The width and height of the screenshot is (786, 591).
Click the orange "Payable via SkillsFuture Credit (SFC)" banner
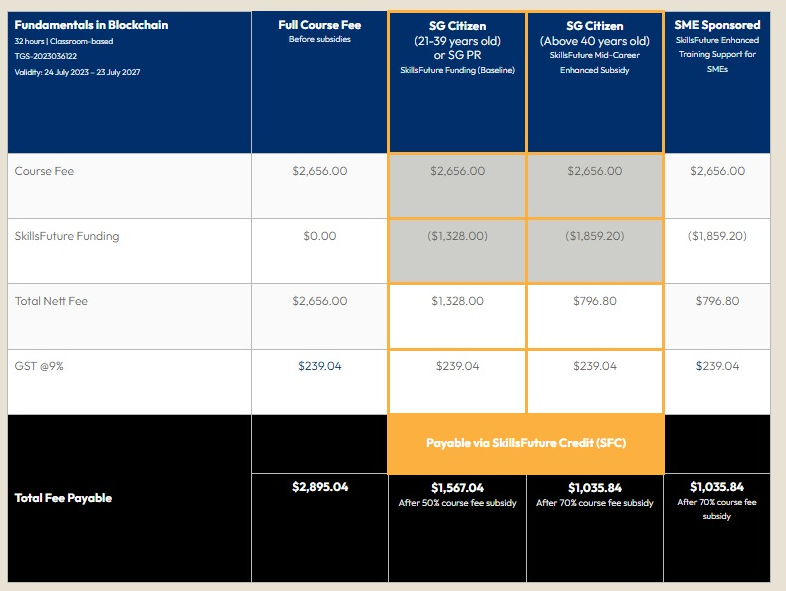526,443
